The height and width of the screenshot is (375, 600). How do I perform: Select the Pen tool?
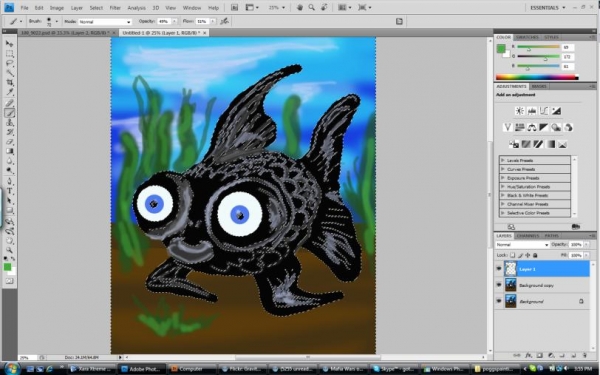[x=9, y=181]
